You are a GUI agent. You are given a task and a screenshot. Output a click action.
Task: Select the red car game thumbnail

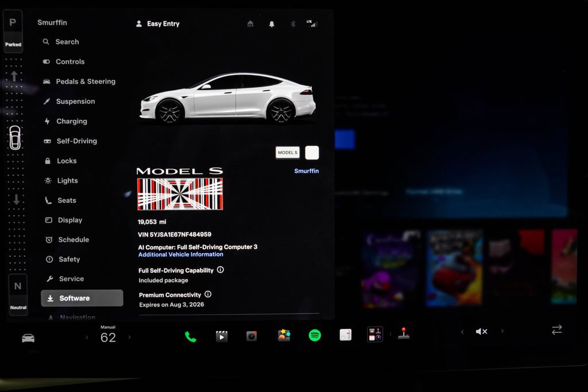pos(454,268)
